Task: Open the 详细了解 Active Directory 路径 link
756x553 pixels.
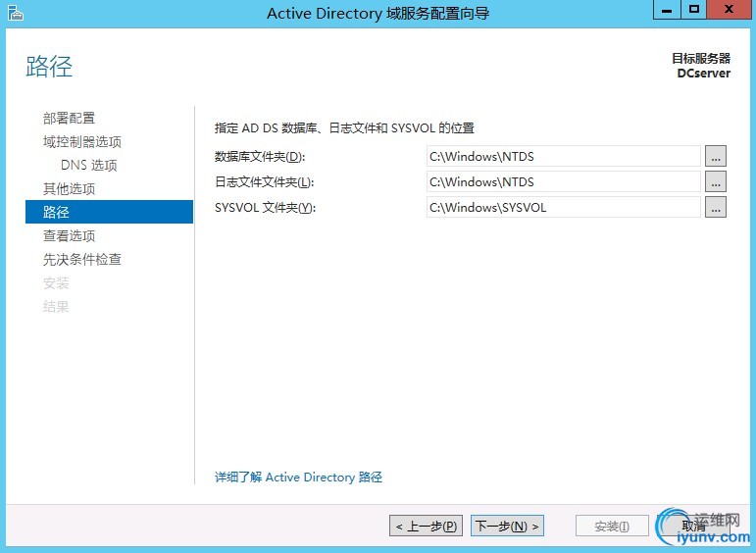Action: point(298,478)
